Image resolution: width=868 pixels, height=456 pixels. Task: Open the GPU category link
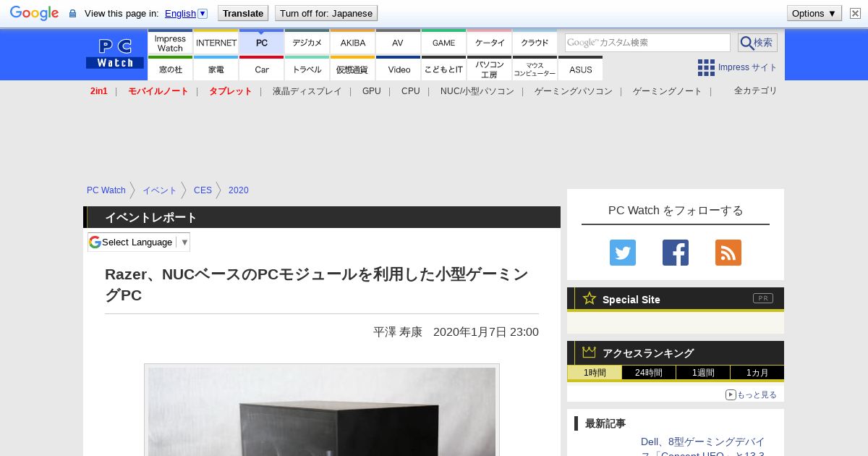372,91
